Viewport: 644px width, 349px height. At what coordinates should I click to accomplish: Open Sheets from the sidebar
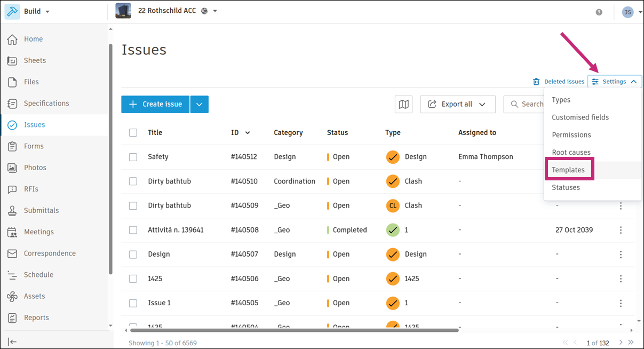35,60
